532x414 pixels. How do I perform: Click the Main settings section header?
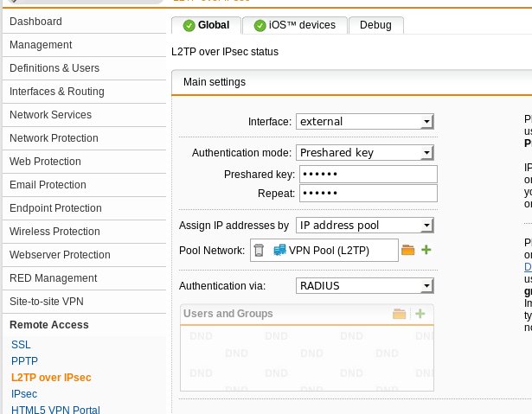click(352, 82)
